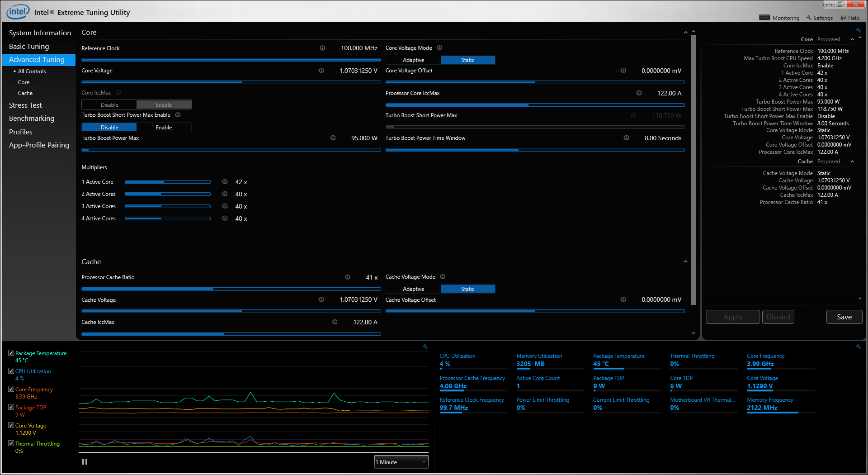
Task: Click info icon for Turbo Boost Power Time Window
Action: [x=626, y=138]
